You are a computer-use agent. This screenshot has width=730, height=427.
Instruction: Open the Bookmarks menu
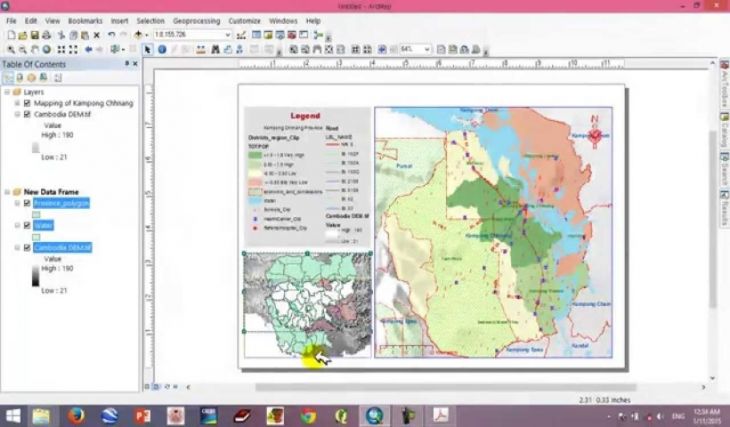click(85, 21)
